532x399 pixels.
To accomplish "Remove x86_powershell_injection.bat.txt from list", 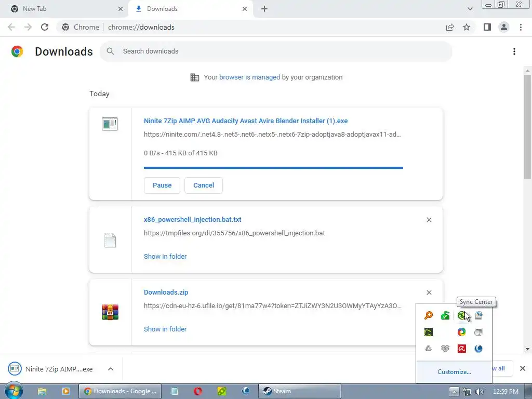I will coord(429,220).
